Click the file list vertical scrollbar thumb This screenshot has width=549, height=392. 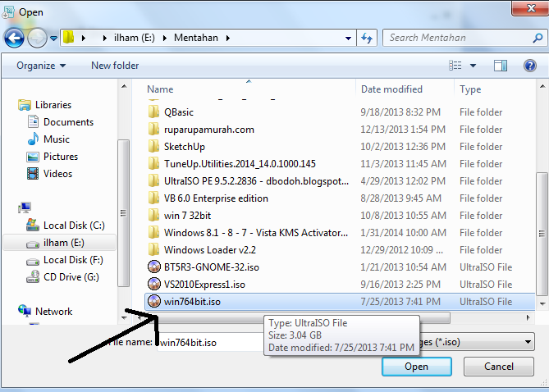pyautogui.click(x=542, y=234)
